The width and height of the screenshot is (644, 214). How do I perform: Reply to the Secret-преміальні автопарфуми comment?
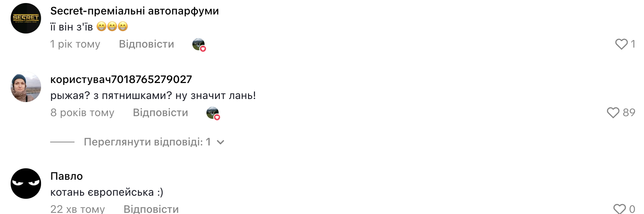pos(146,44)
